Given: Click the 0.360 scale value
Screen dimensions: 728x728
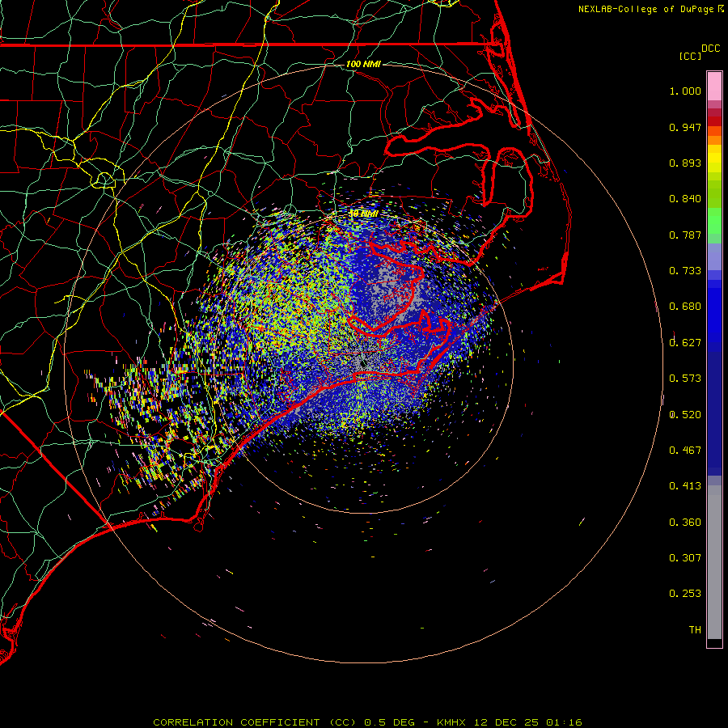Looking at the screenshot, I should (x=685, y=523).
